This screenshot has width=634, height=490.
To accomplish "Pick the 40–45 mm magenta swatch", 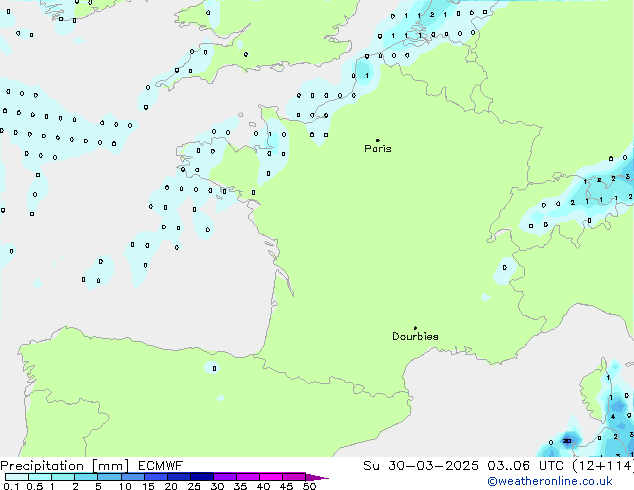I will click(271, 477).
